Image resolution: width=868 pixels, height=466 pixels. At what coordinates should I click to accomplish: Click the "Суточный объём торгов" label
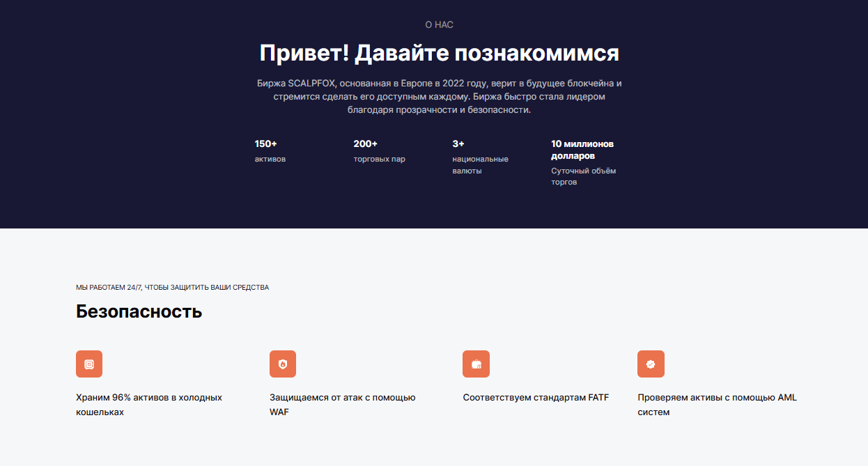coord(584,176)
